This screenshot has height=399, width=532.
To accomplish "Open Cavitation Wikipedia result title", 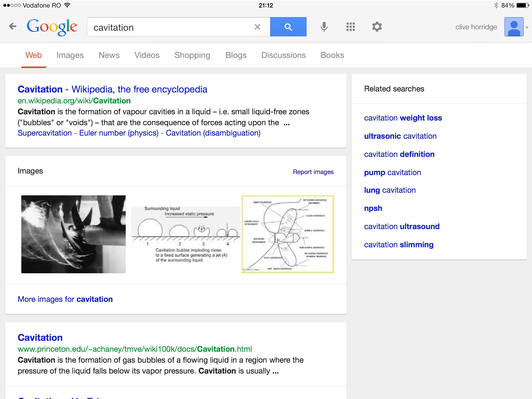I will [112, 89].
